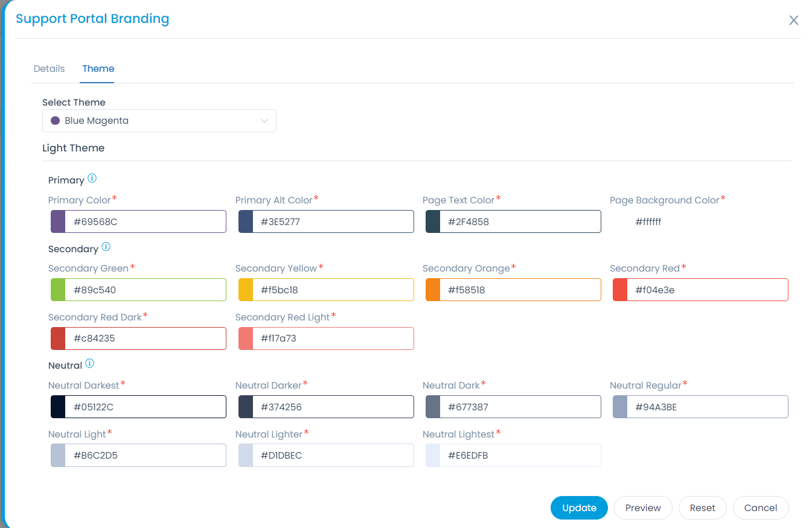This screenshot has height=528, width=812.
Task: Click the Blue Magenta dropdown chevron arrow
Action: click(264, 121)
